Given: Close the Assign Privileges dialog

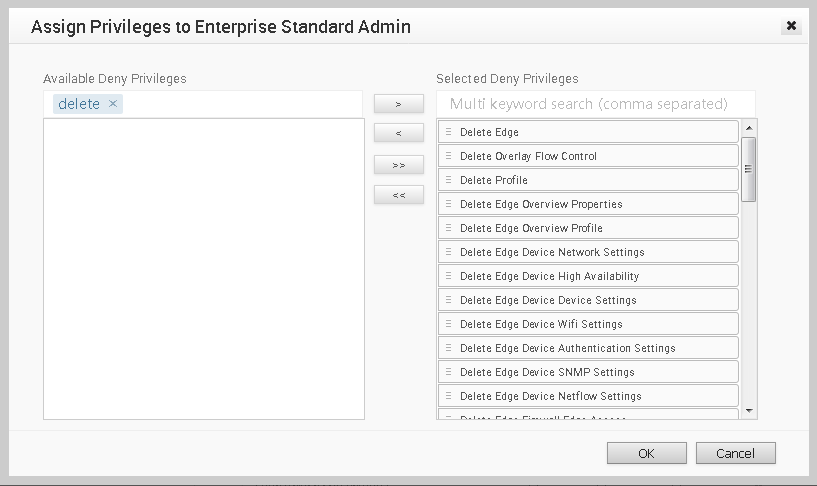Looking at the screenshot, I should [x=791, y=26].
